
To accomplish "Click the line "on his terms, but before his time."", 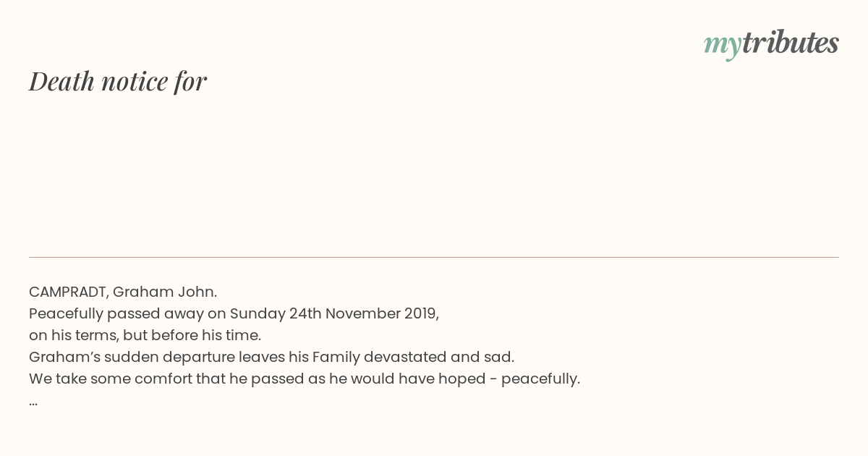I will (x=145, y=335).
